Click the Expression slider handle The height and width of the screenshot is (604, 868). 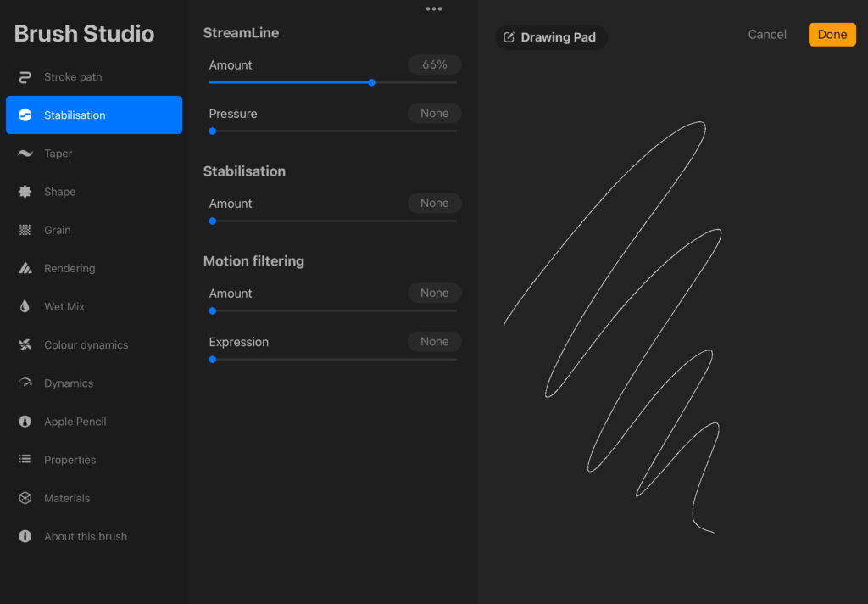(x=213, y=360)
